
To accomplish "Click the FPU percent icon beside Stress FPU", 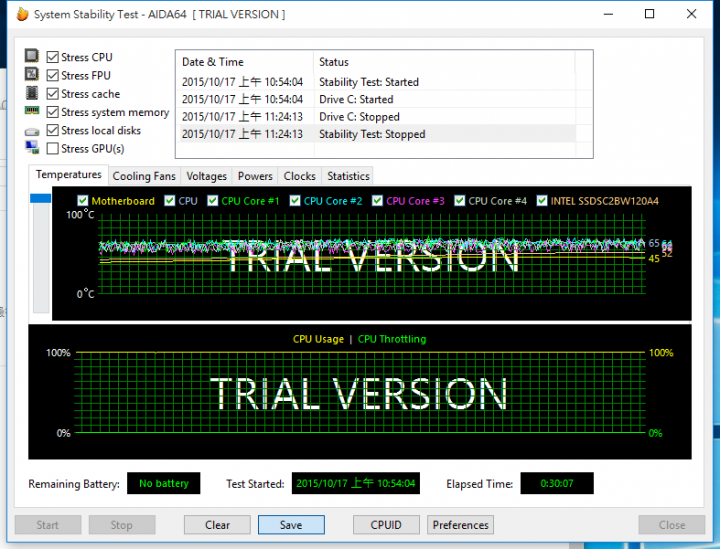I will click(32, 74).
